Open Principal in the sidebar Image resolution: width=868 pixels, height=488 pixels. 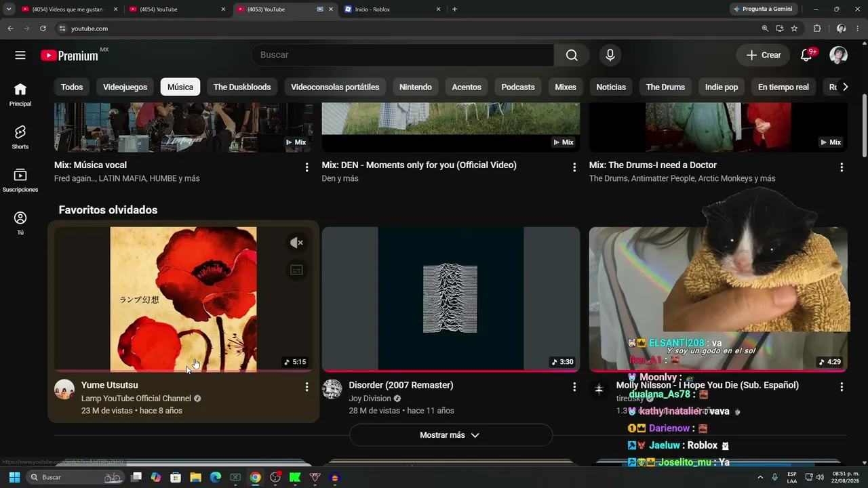point(20,95)
